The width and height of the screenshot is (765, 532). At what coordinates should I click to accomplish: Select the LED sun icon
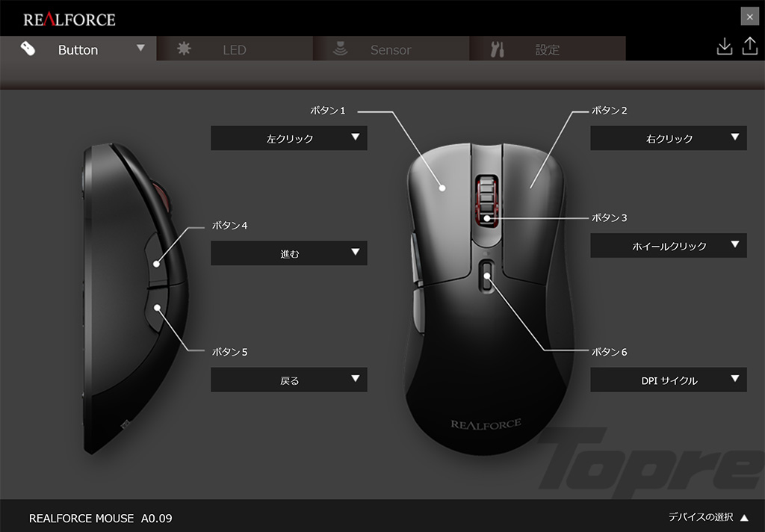(184, 49)
